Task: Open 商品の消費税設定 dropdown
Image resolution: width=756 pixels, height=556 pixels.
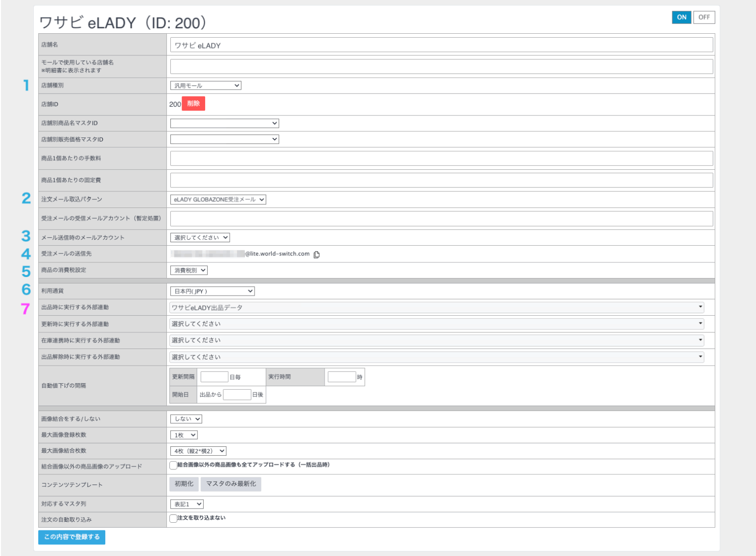Action: pyautogui.click(x=189, y=270)
